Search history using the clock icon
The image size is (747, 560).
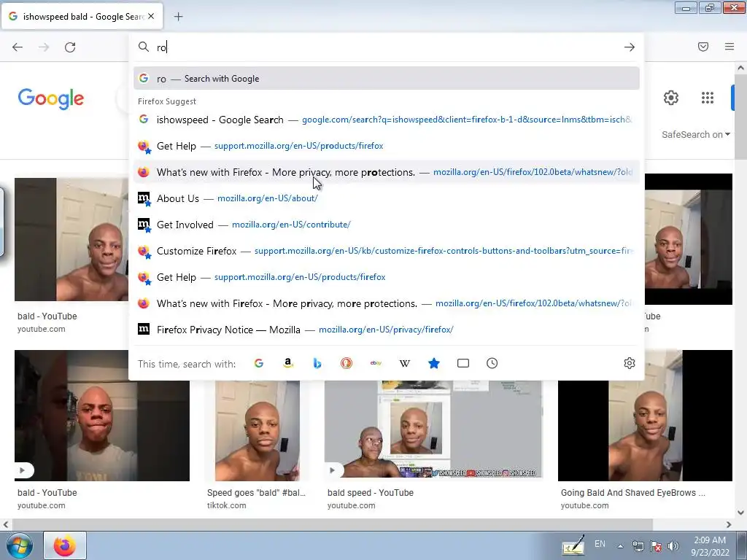point(492,363)
